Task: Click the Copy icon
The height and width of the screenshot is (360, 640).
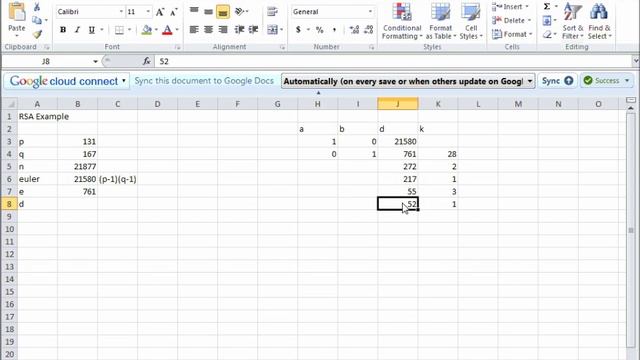Action: point(37,20)
